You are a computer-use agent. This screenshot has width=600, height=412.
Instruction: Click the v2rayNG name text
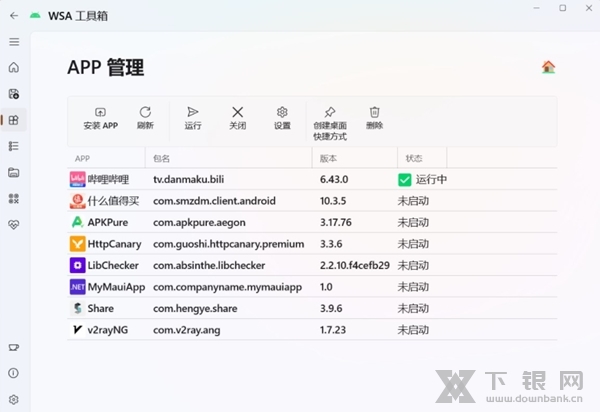(x=108, y=330)
